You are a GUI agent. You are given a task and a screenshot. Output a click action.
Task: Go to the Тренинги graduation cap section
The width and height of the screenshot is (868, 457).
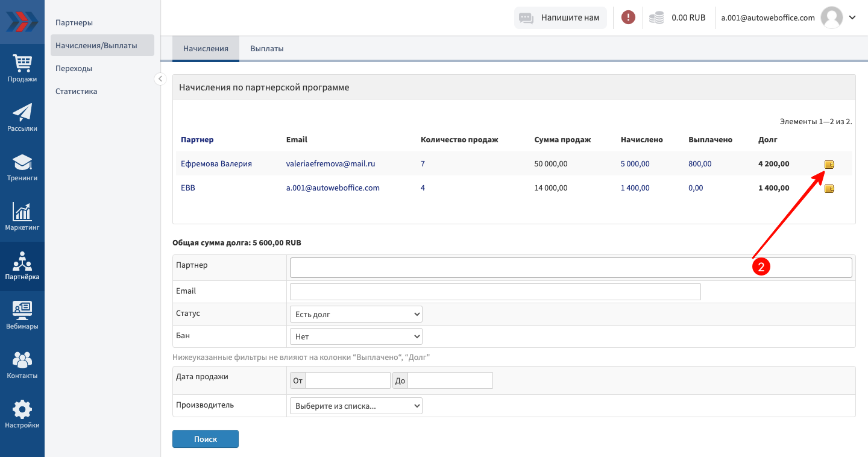[22, 167]
